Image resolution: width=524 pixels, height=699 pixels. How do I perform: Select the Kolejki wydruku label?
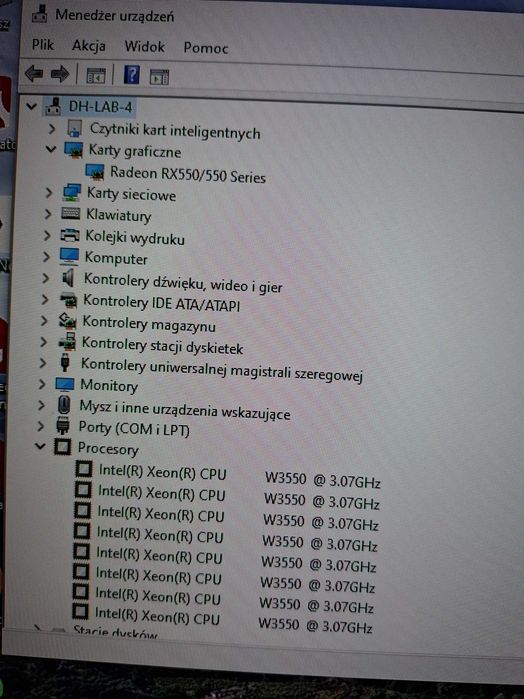135,237
